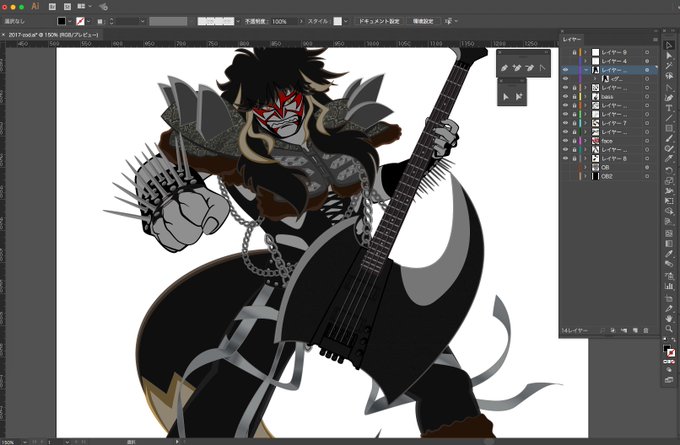The image size is (680, 445).
Task: Click the pen icon in floating tool panel
Action: pyautogui.click(x=504, y=68)
